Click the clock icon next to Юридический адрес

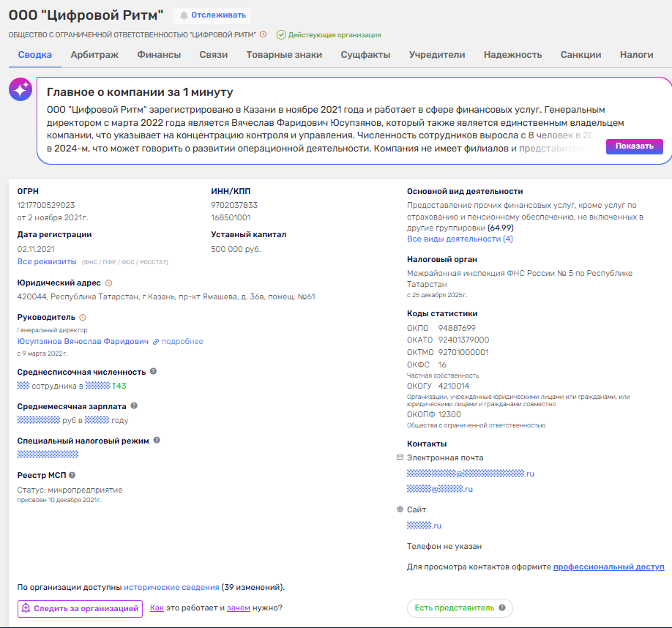[x=109, y=283]
